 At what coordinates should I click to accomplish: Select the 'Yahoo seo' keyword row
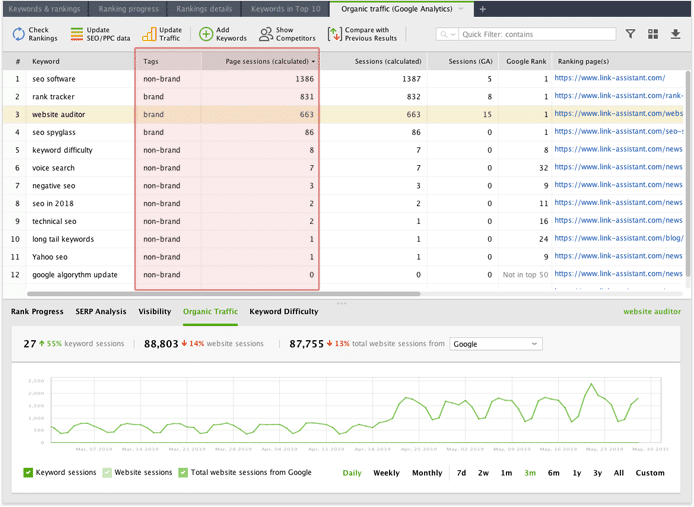tap(343, 257)
